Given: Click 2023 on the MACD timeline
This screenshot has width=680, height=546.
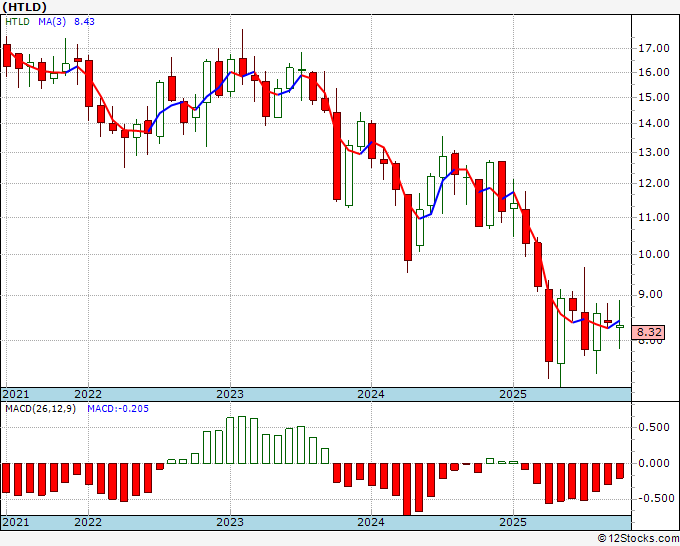Looking at the screenshot, I should (230, 522).
